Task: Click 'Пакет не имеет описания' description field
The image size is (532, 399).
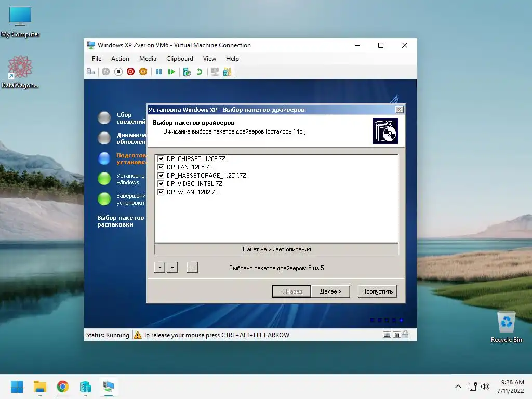Action: (276, 249)
